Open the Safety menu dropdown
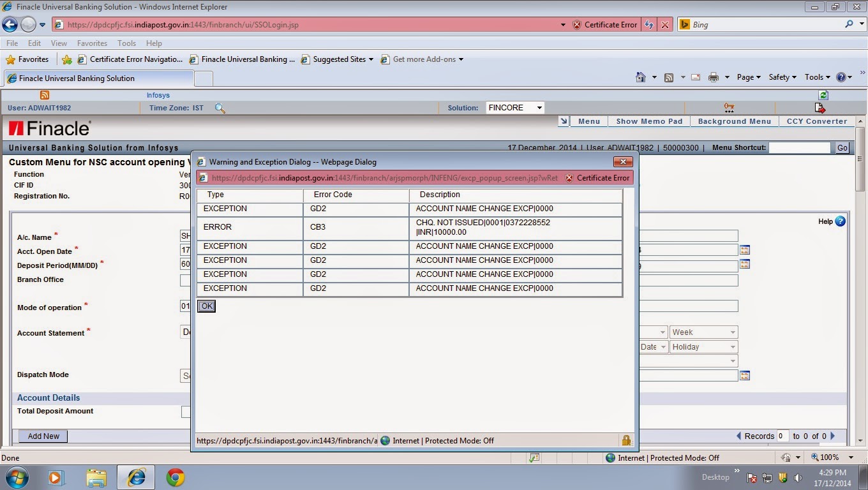The height and width of the screenshot is (490, 868). tap(782, 77)
